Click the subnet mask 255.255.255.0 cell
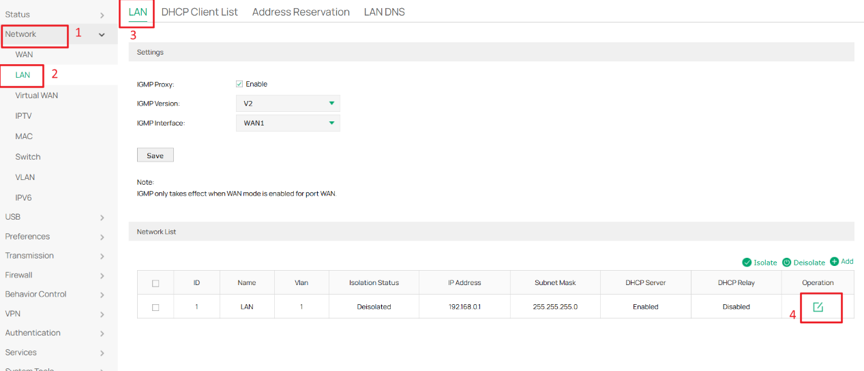Viewport: 864px width, 371px height. click(555, 307)
